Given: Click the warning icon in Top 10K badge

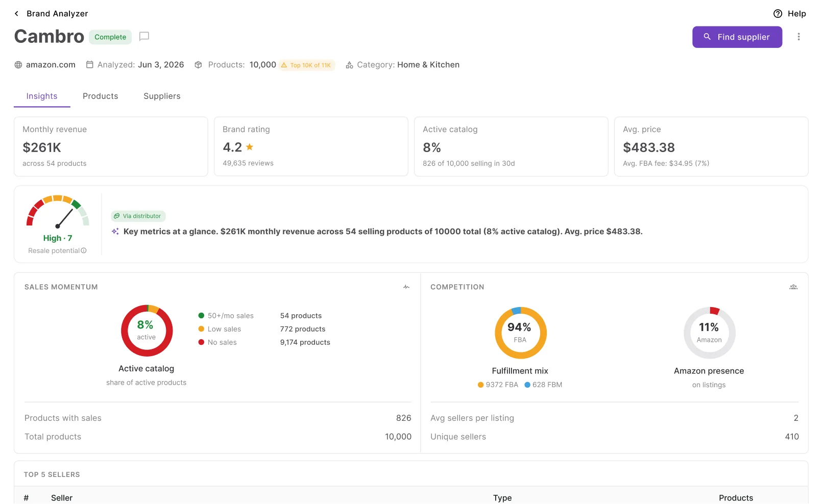Looking at the screenshot, I should coord(284,65).
